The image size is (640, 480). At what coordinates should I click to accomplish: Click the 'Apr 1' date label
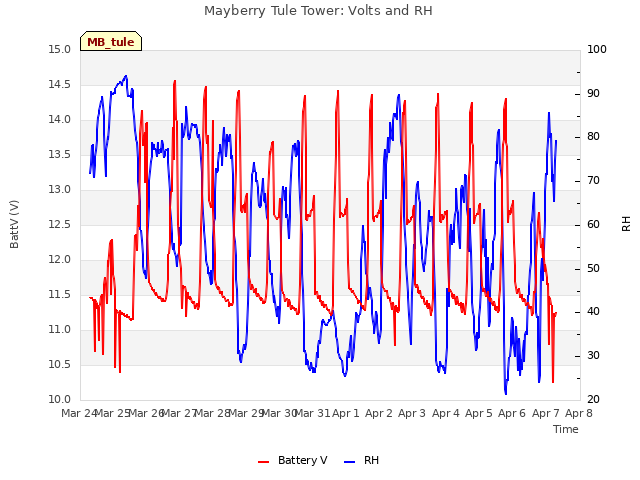tap(346, 413)
